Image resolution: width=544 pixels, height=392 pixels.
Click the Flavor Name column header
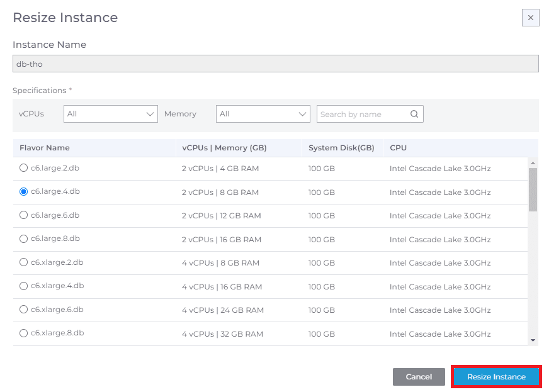(45, 148)
